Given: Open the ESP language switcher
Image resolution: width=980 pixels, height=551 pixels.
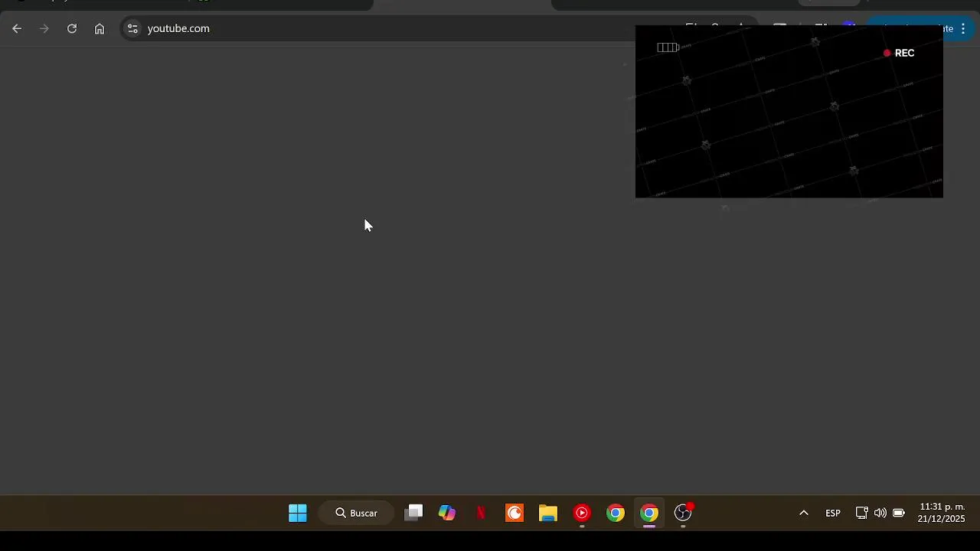Looking at the screenshot, I should 833,513.
